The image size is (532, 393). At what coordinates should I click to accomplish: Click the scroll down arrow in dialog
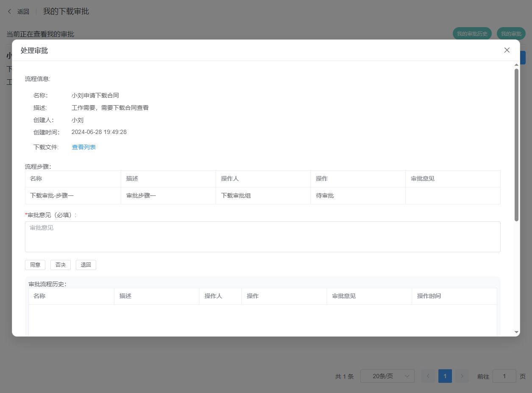516,332
